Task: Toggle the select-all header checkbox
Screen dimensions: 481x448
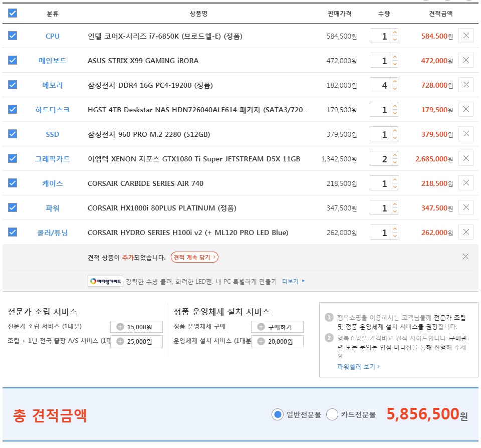Action: tap(13, 13)
